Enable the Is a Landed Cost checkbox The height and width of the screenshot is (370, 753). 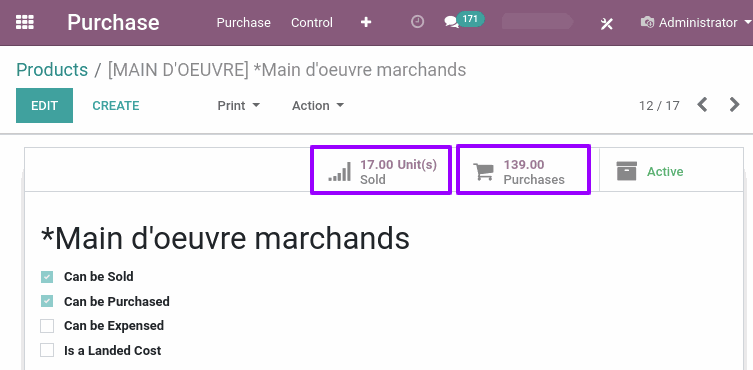click(47, 351)
